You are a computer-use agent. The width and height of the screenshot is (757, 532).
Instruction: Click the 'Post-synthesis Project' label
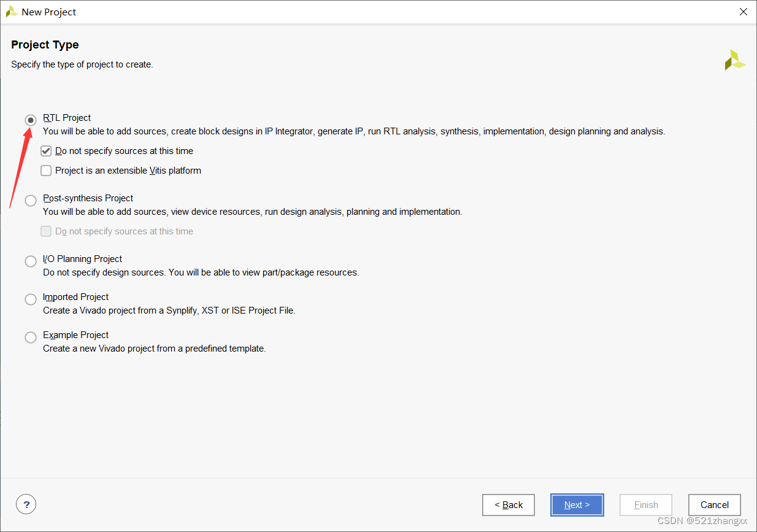(x=88, y=198)
